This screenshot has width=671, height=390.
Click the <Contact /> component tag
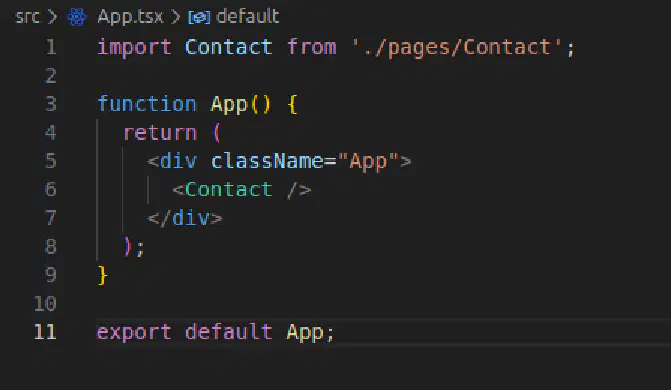click(x=242, y=190)
